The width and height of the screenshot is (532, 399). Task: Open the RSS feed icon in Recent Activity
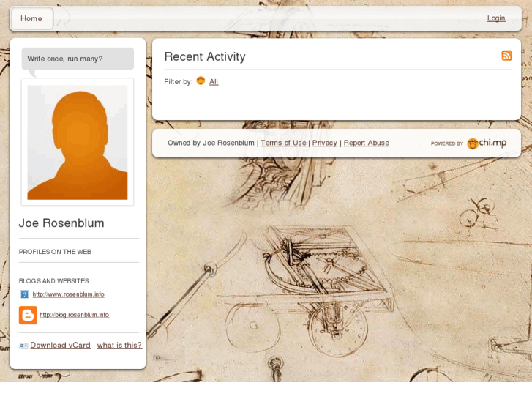click(x=506, y=56)
